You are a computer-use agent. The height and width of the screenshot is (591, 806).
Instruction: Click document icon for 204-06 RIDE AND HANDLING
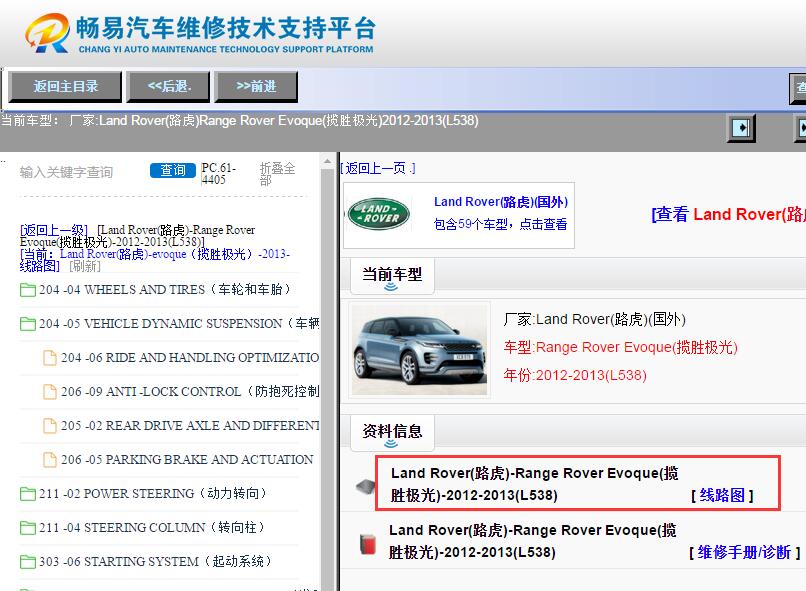pos(50,358)
